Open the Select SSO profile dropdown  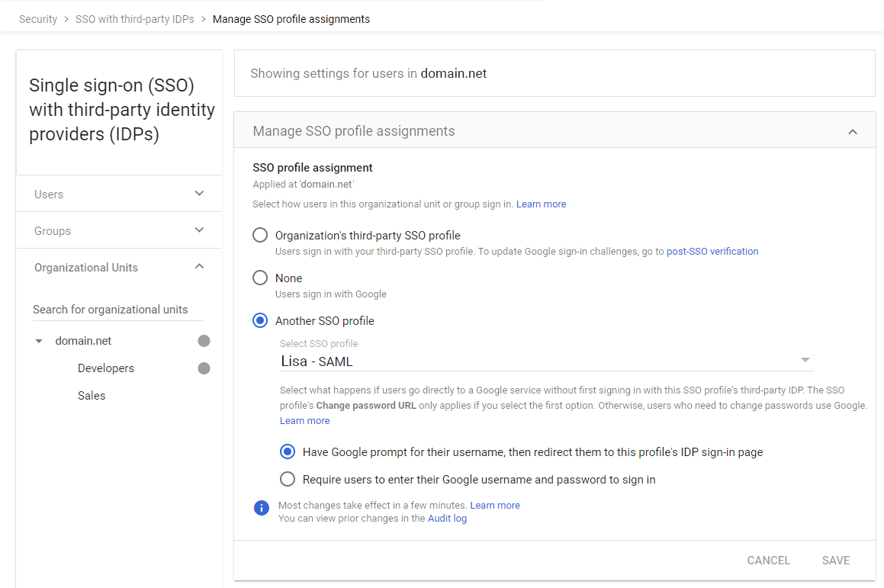545,361
